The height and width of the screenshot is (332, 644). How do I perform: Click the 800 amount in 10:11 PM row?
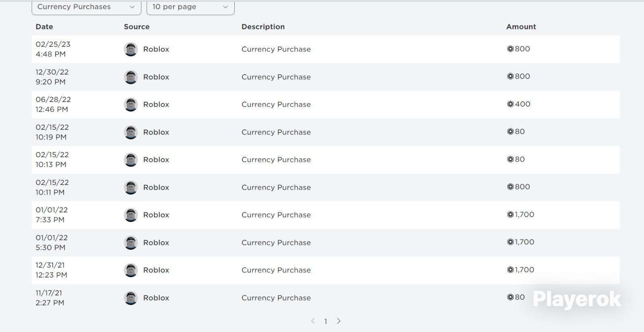[x=522, y=187]
